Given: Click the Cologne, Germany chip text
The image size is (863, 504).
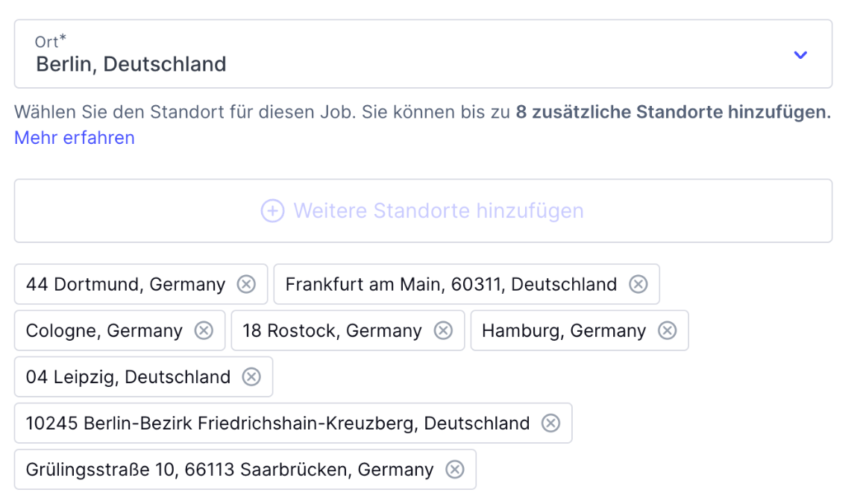Looking at the screenshot, I should point(104,330).
